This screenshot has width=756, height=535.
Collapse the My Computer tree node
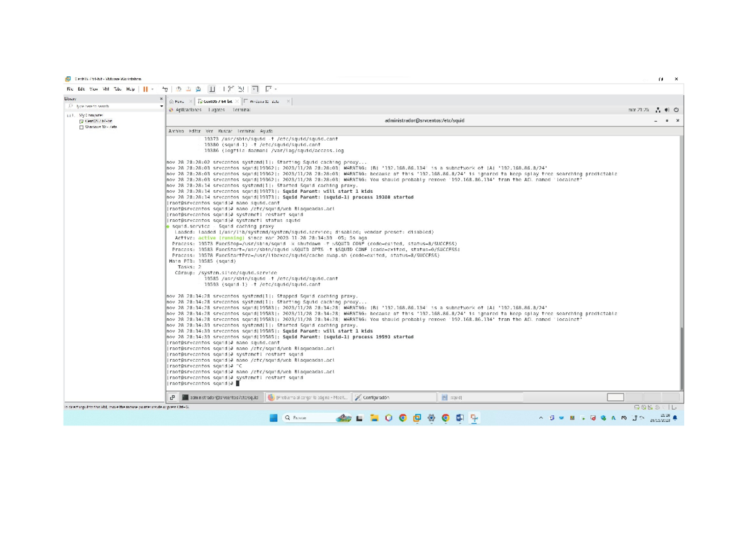click(x=69, y=116)
